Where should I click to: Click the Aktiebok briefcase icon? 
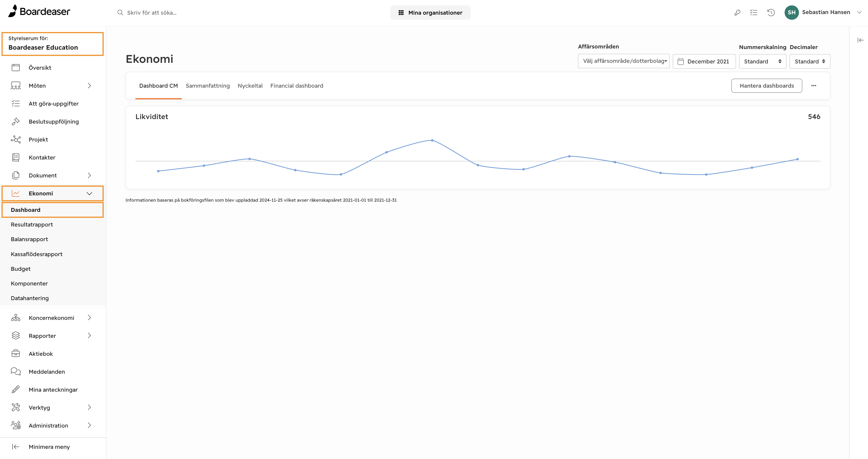16,353
